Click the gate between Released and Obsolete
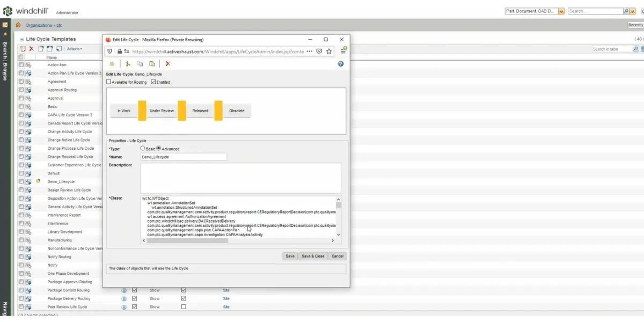Screen dimensions: 644x322 pos(218,110)
